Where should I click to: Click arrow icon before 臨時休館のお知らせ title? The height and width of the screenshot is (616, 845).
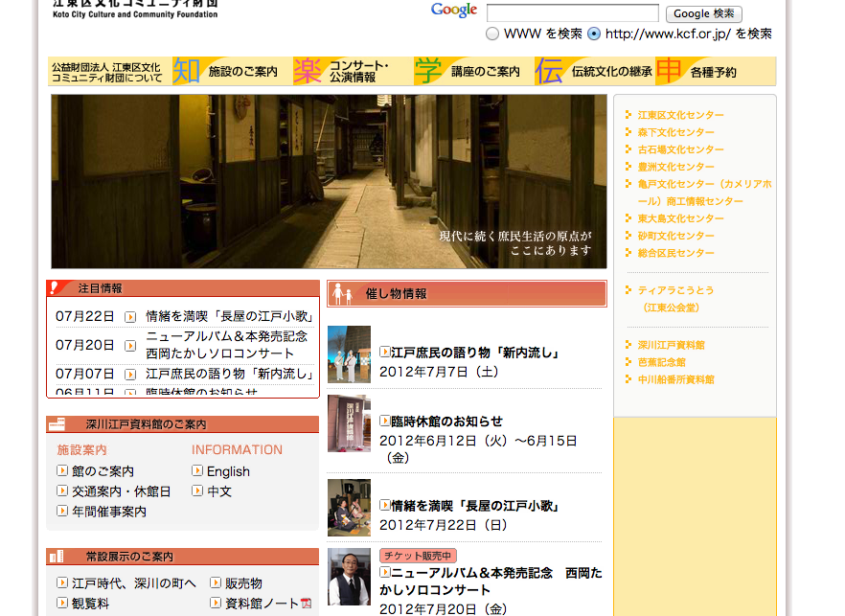click(x=385, y=421)
